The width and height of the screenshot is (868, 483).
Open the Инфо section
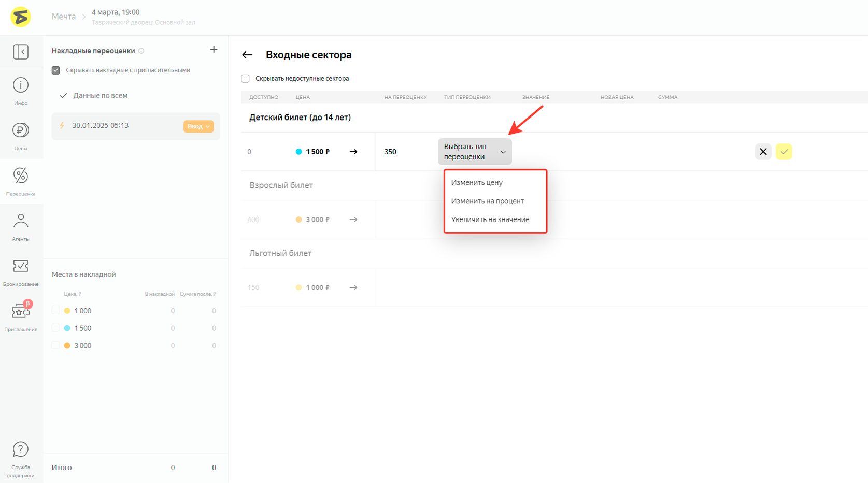[21, 91]
